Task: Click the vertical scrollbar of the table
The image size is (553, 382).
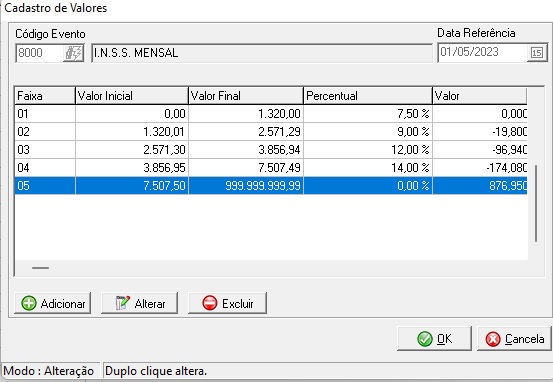Action: coord(536,204)
